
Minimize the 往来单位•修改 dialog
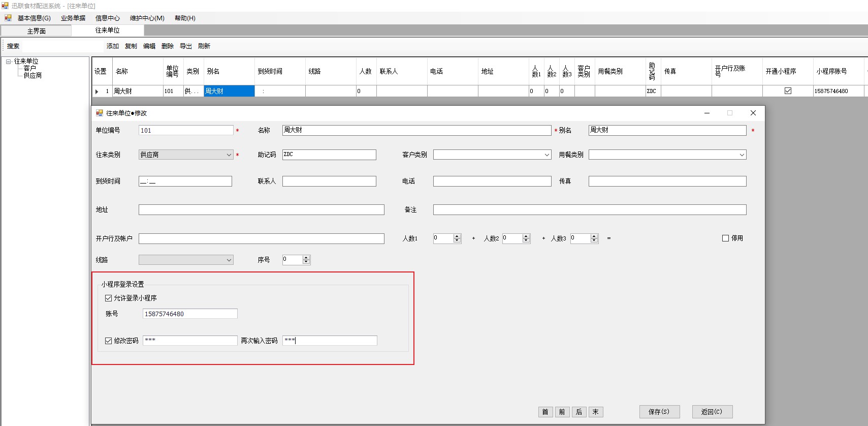(x=707, y=113)
